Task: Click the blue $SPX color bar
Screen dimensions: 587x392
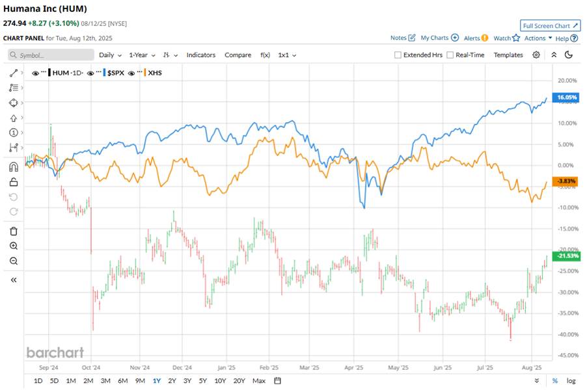Action: click(x=104, y=73)
